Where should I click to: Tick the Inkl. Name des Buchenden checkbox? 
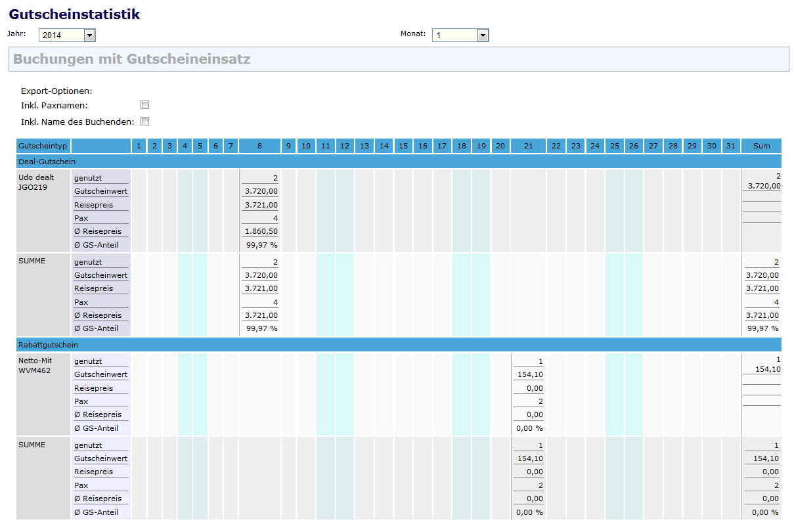[145, 122]
